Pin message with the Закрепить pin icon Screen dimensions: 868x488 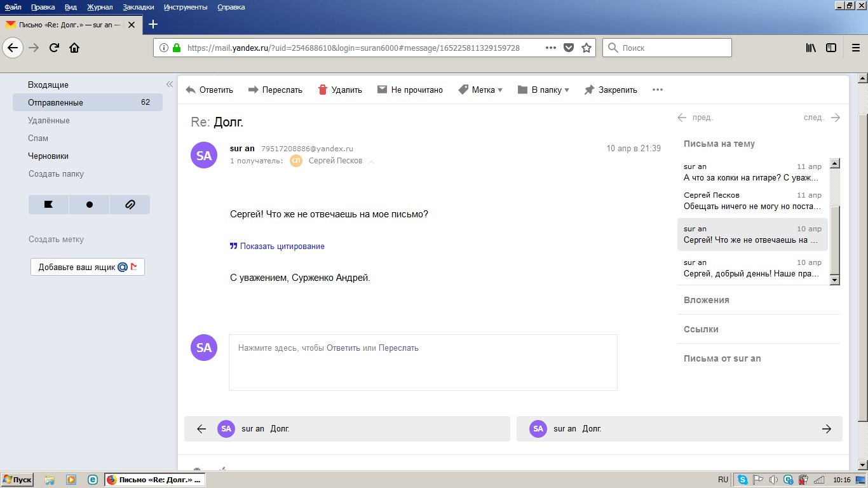[x=589, y=90]
